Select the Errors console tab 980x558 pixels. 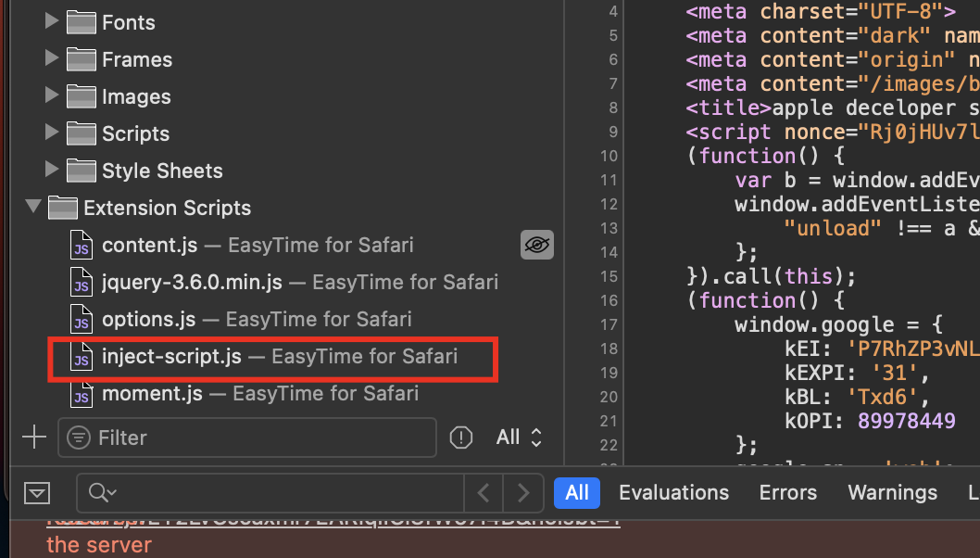coord(788,493)
